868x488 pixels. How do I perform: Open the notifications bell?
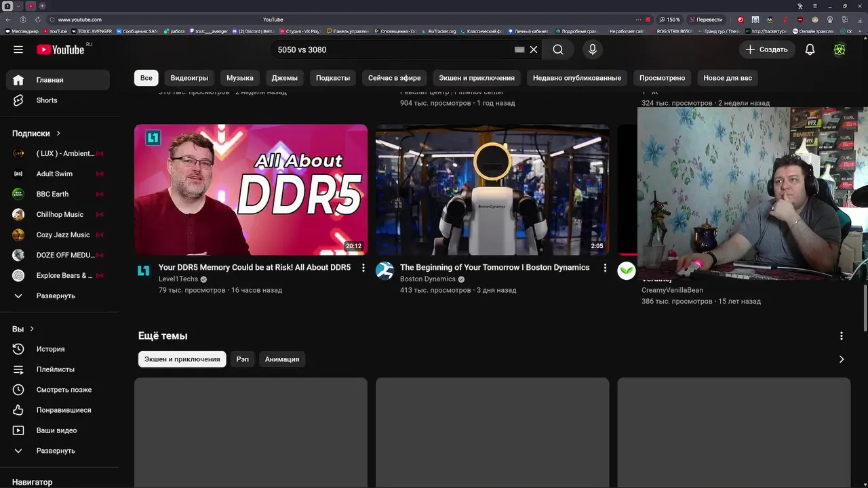click(x=810, y=49)
